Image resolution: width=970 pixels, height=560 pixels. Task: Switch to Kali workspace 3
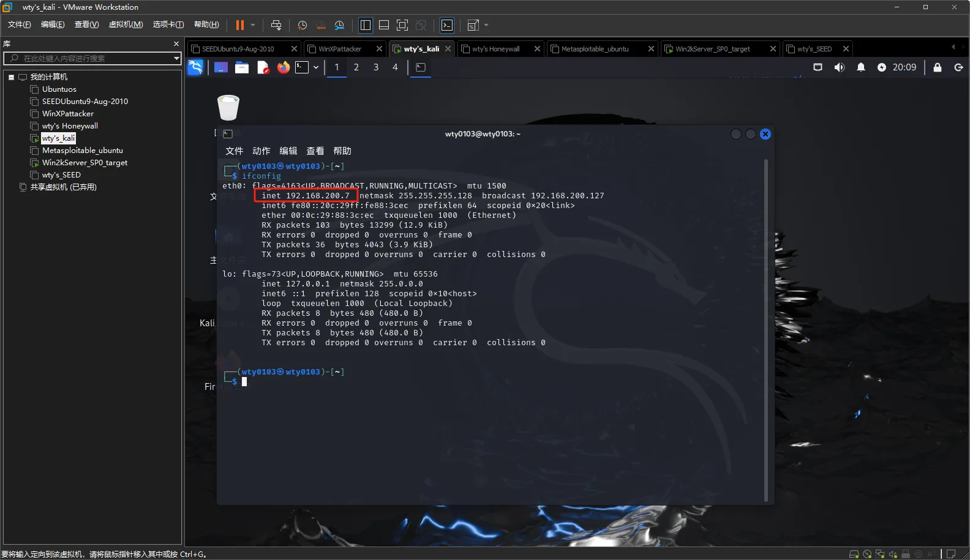pos(376,67)
